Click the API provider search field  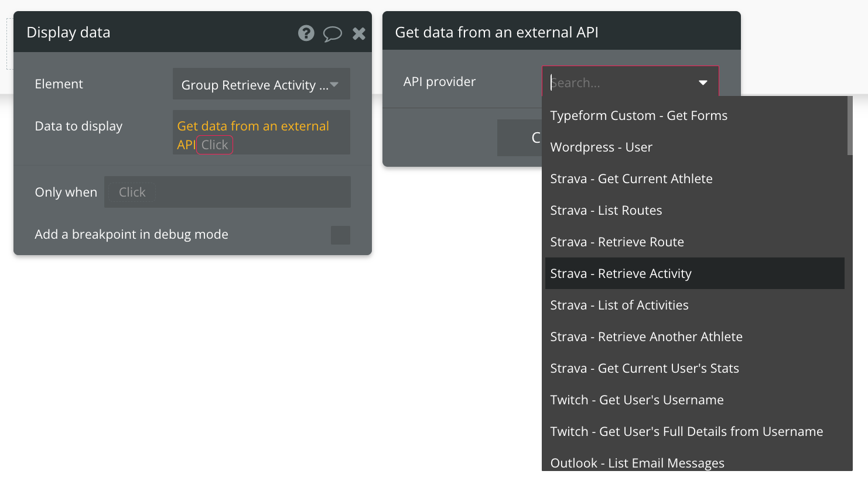615,83
